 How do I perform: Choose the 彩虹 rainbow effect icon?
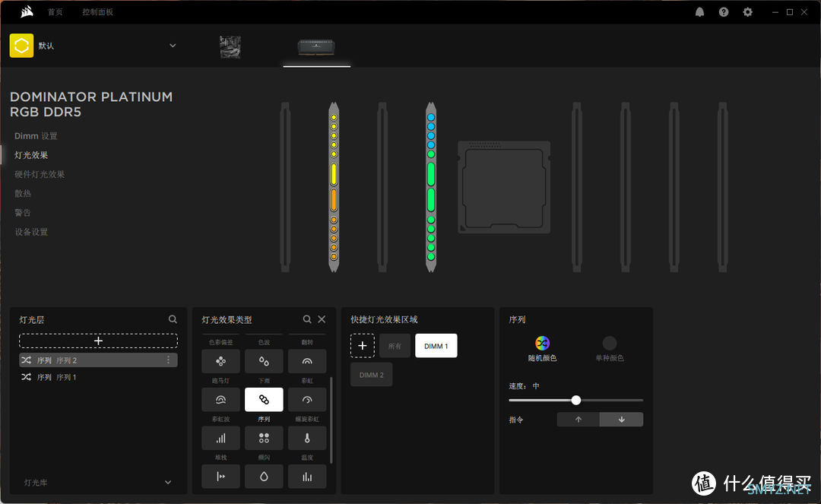pos(307,361)
